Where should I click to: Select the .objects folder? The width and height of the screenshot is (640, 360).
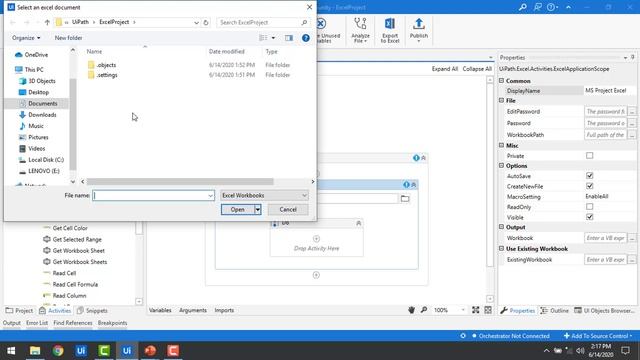click(x=106, y=65)
